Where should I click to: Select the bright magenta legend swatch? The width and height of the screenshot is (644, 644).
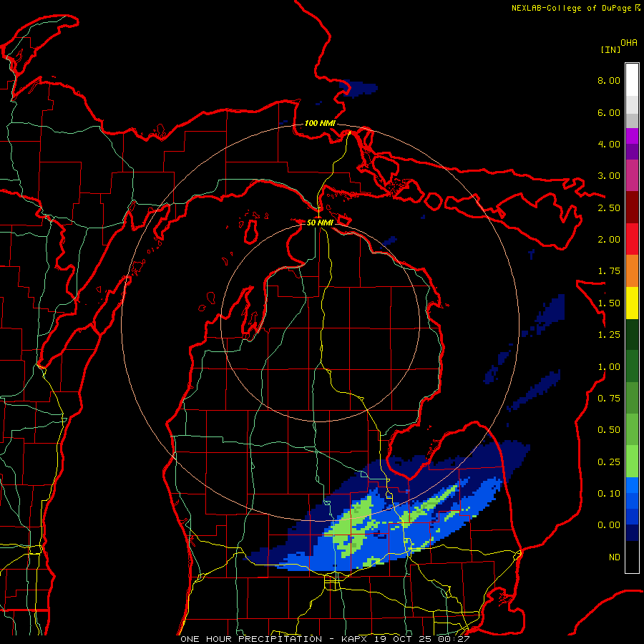pos(632,136)
